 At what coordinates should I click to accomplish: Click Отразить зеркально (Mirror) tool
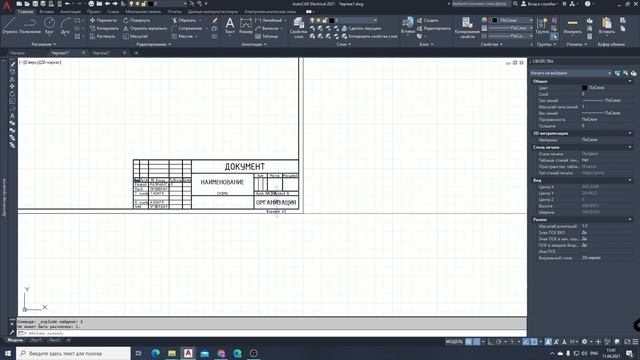tap(145, 28)
